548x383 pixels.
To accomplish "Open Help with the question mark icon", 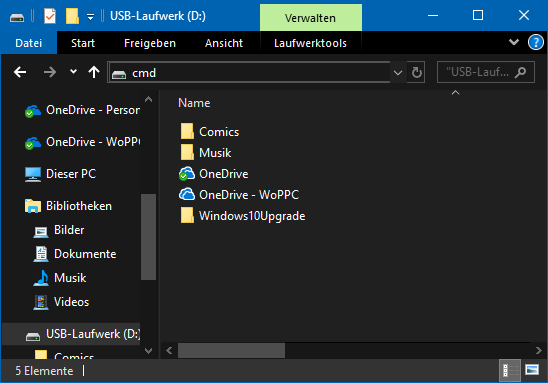I will [535, 43].
